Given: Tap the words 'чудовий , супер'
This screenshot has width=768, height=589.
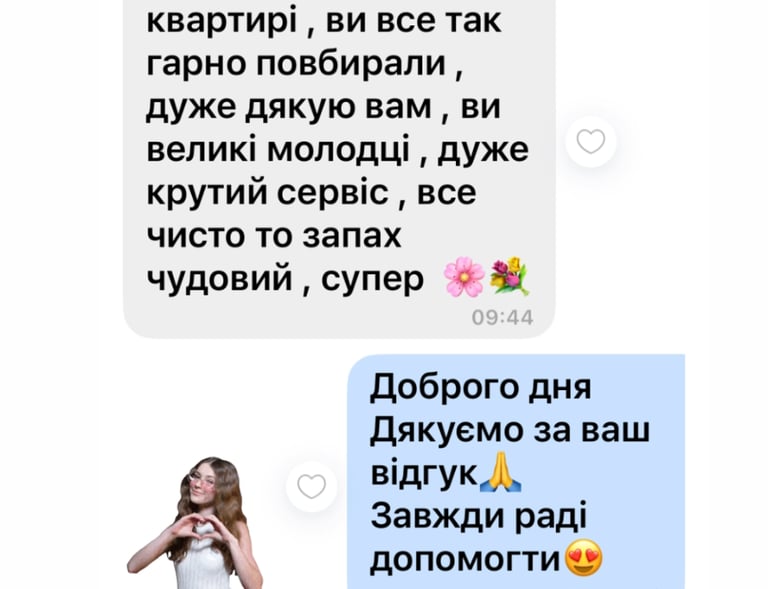Looking at the screenshot, I should (x=285, y=279).
